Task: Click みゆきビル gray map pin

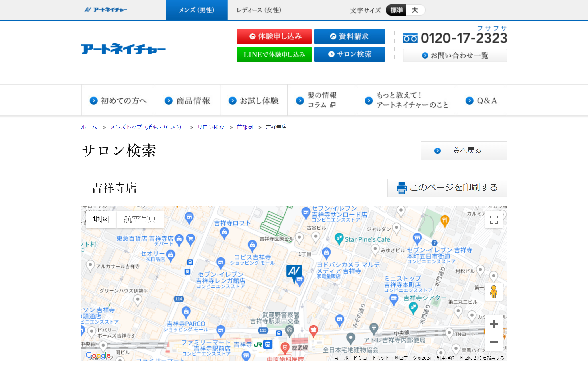Action: [375, 250]
